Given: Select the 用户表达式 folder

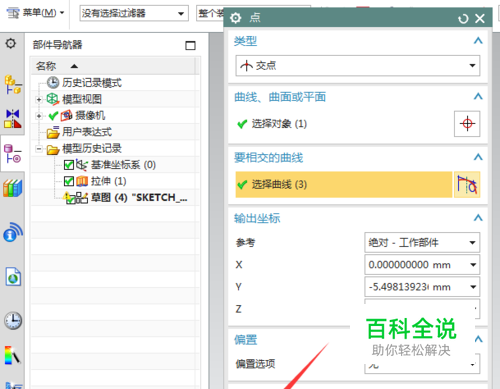Looking at the screenshot, I should pos(87,132).
